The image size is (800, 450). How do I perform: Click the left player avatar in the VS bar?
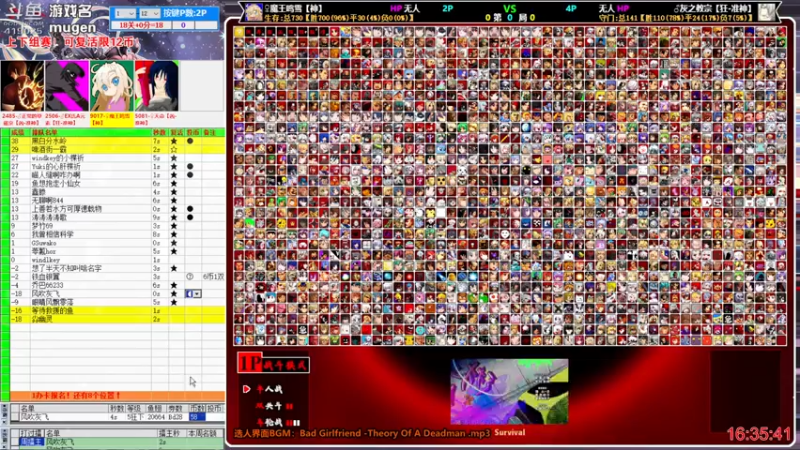pos(254,12)
